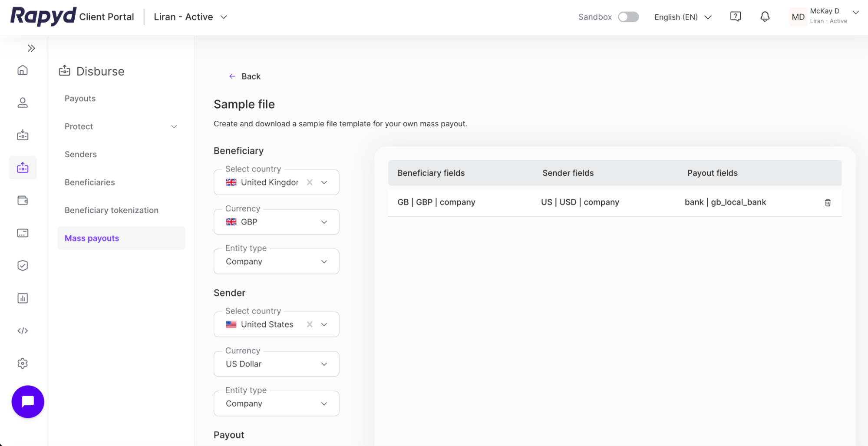Viewport: 868px width, 446px height.
Task: Click the Back link above Sample file
Action: click(x=244, y=76)
